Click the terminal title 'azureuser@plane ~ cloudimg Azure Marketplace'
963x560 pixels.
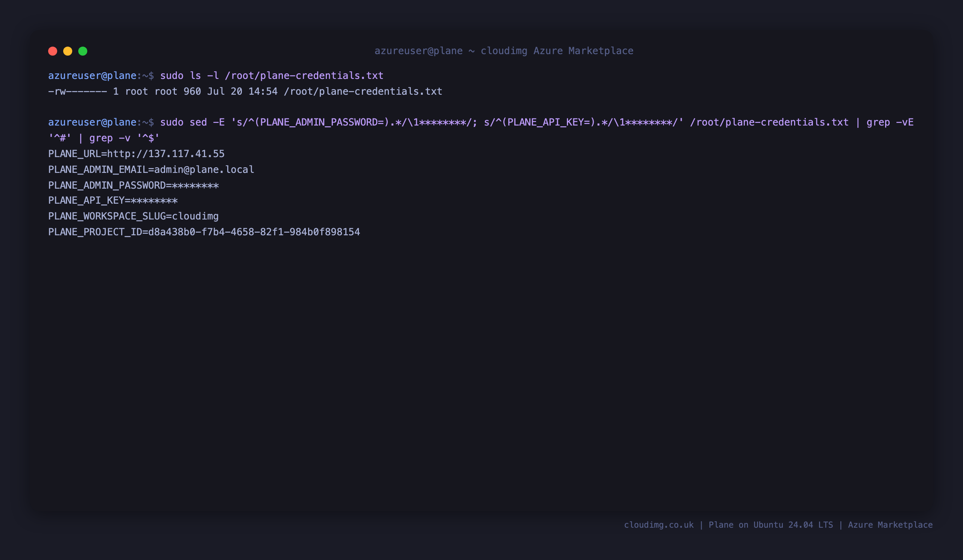(504, 51)
